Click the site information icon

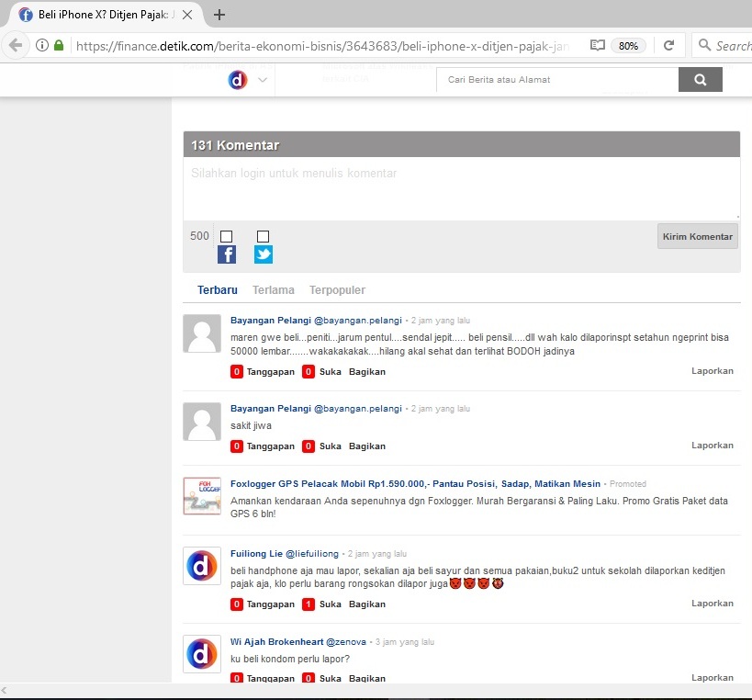pyautogui.click(x=42, y=45)
